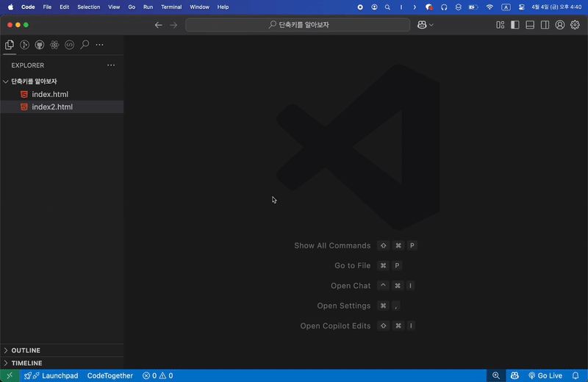Expand the TIMELINE section
This screenshot has height=382, width=588.
tap(62, 363)
